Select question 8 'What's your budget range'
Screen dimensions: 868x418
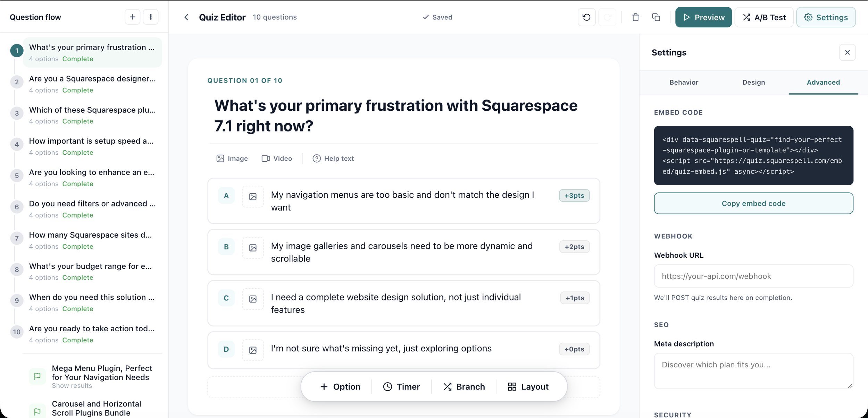(92, 271)
